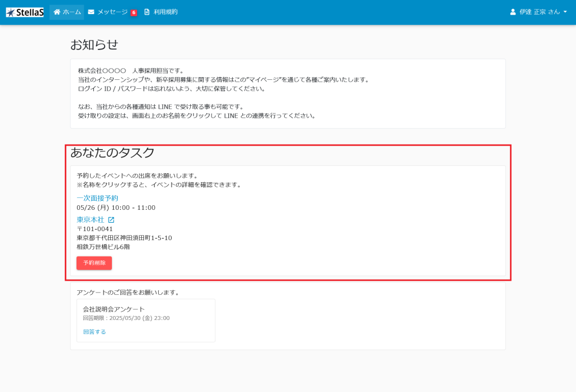Click the document icon beside 利用規約
Screen dimensions: 576x392
[x=147, y=12]
